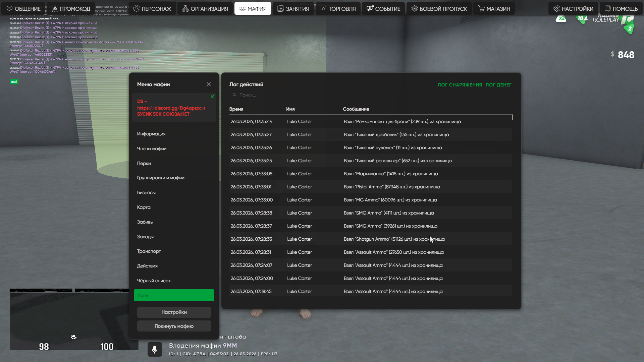This screenshot has width=644, height=362.
Task: Open the Событие menu
Action: 383,9
